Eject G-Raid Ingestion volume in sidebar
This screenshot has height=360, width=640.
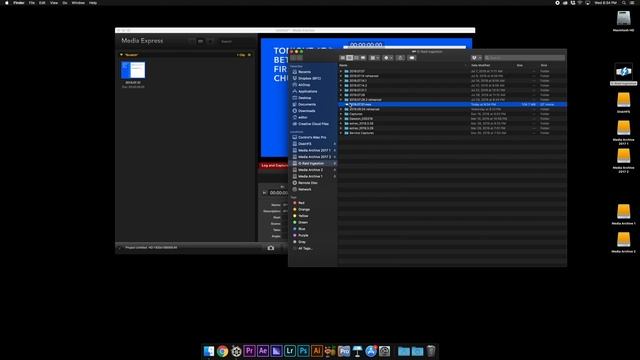335,164
